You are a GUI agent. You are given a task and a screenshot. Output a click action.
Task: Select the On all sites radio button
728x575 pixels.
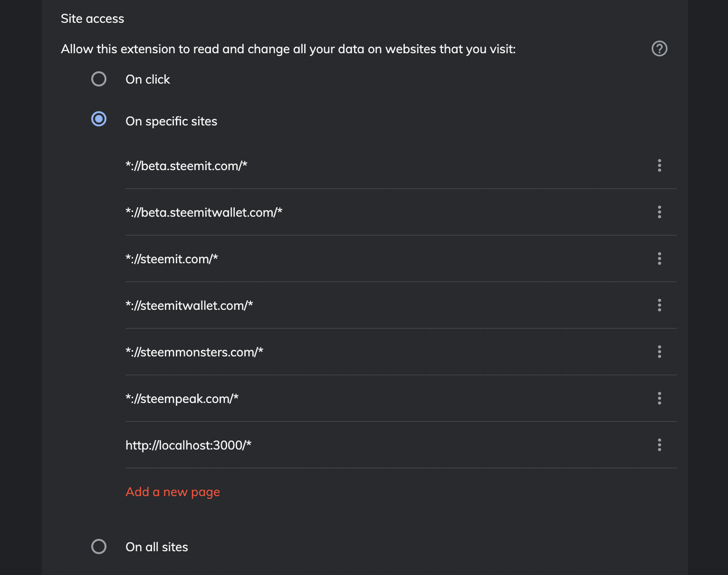[x=99, y=546]
